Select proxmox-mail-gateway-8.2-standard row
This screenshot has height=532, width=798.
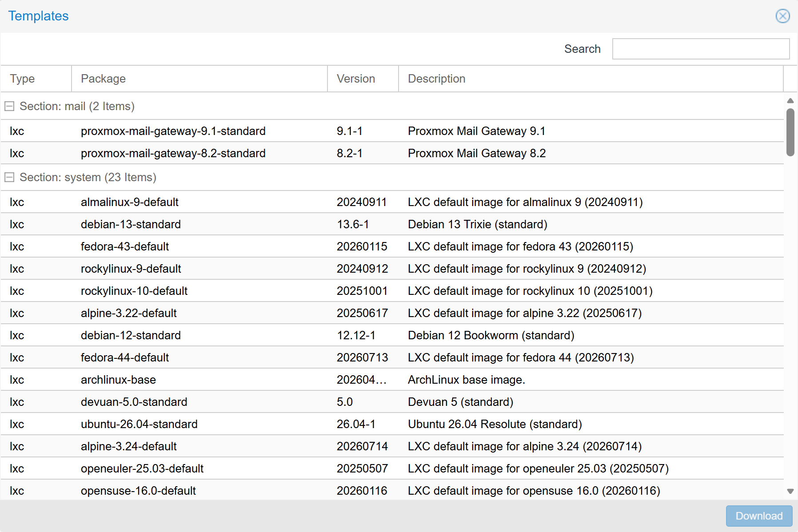click(x=392, y=153)
